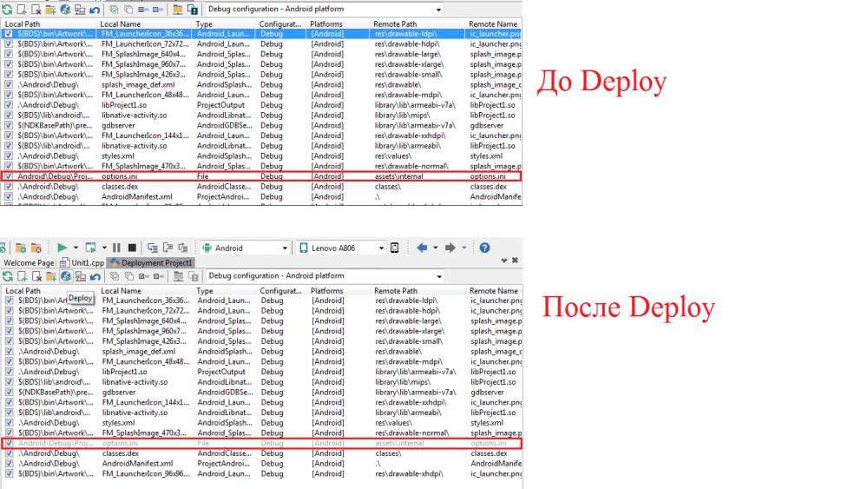Screen dimensions: 868x489
Task: Click Reconcile icon in the После Deploy panel toolbar
Action: pos(8,276)
